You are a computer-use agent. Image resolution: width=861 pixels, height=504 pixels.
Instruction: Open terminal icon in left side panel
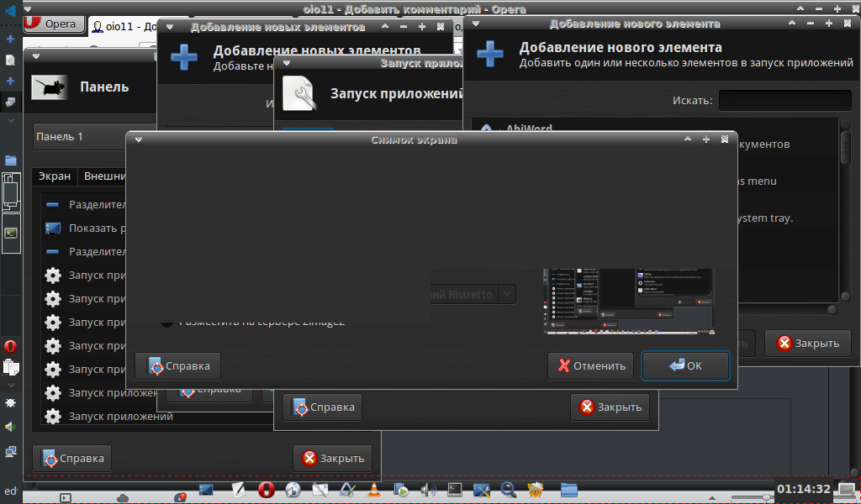coord(11,233)
